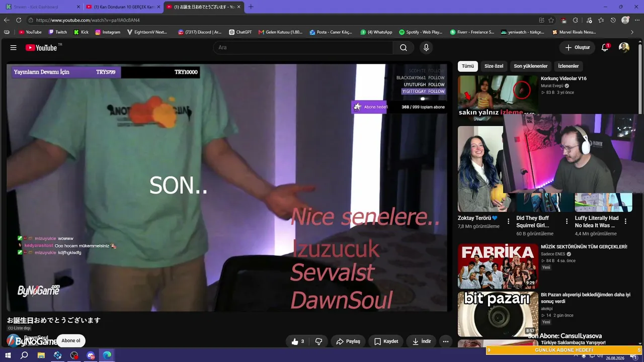The image size is (644, 362).
Task: Open the FABRİKA video thumbnail
Action: 498,266
